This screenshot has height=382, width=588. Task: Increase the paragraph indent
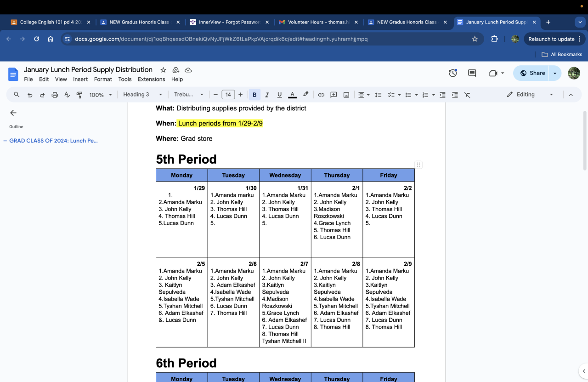pos(455,95)
